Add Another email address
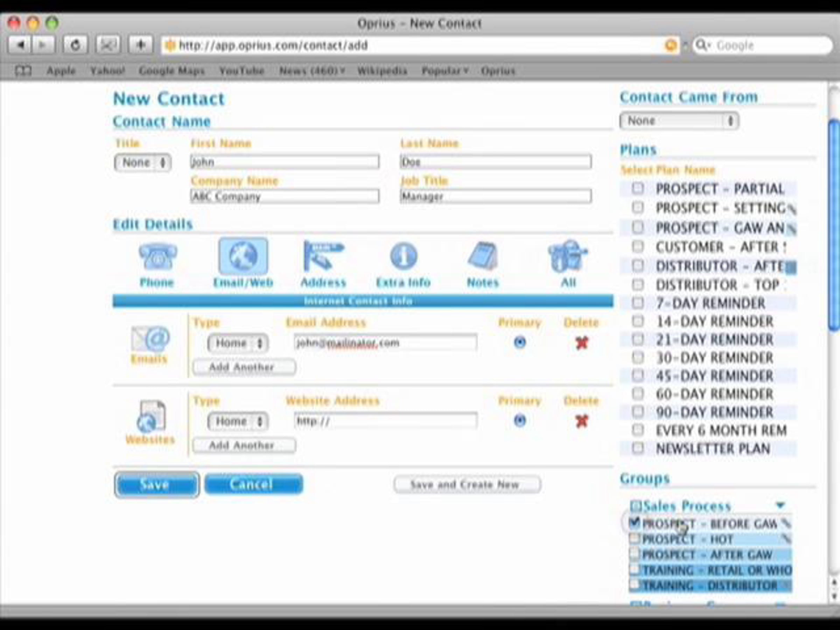This screenshot has height=630, width=840. click(x=244, y=367)
